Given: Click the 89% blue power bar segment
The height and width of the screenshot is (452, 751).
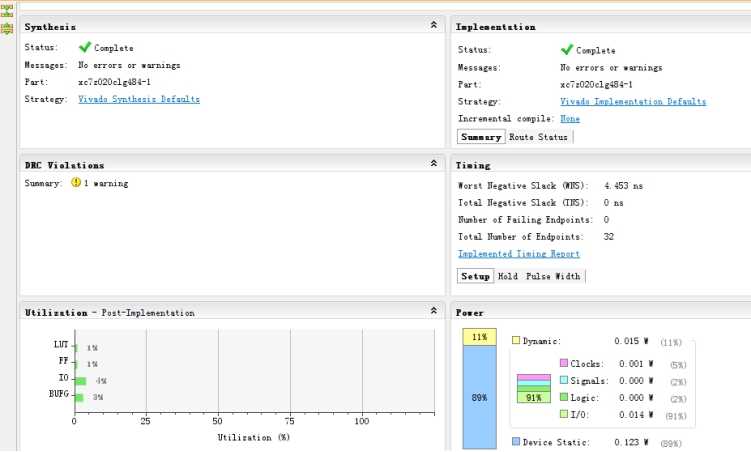Looking at the screenshot, I should click(479, 397).
